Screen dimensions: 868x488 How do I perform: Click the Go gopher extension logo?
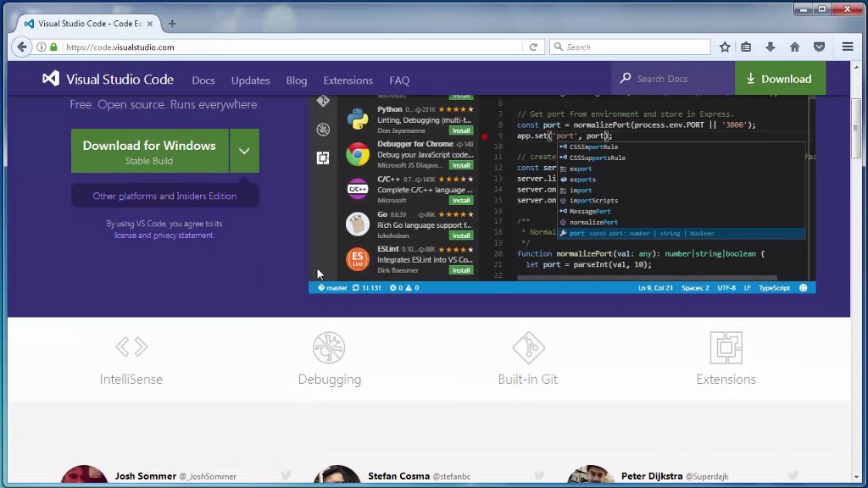358,224
